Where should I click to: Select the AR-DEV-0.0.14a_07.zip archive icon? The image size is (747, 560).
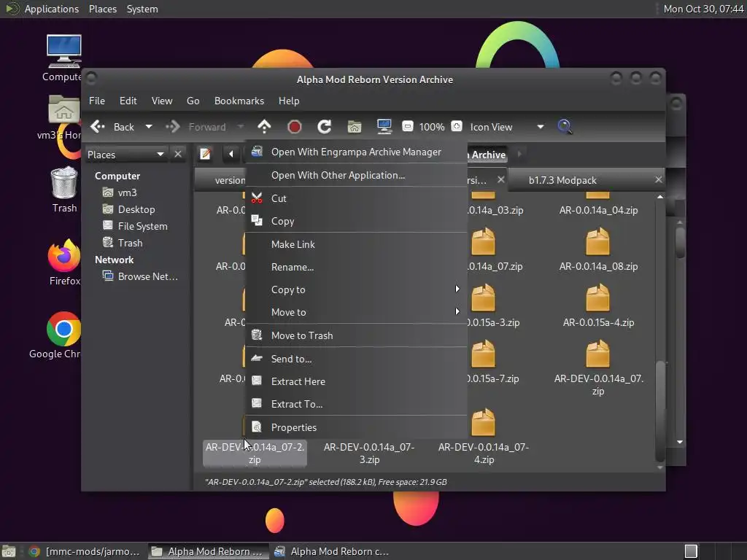[597, 354]
